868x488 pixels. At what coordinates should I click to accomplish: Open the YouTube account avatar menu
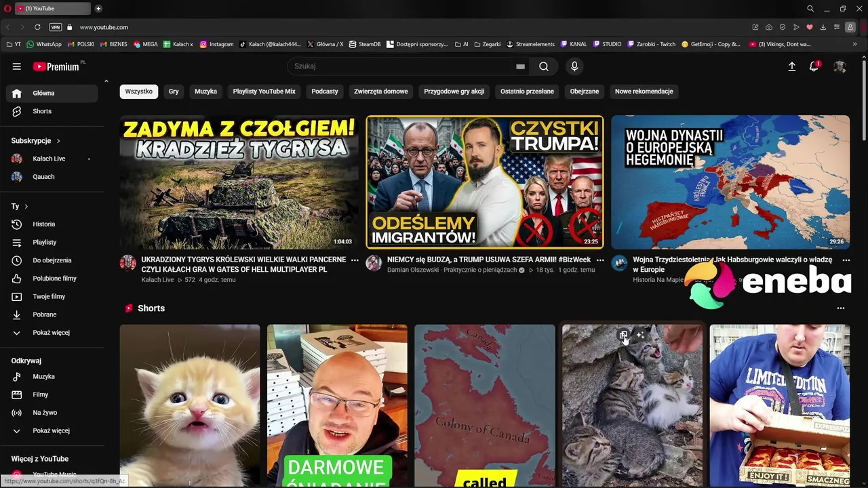tap(840, 66)
